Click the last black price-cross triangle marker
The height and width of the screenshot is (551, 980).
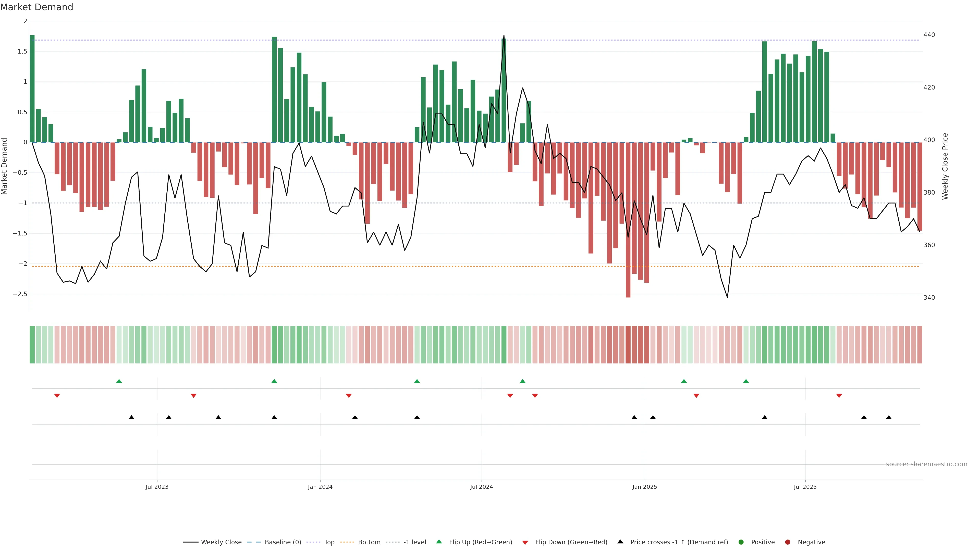click(x=889, y=418)
